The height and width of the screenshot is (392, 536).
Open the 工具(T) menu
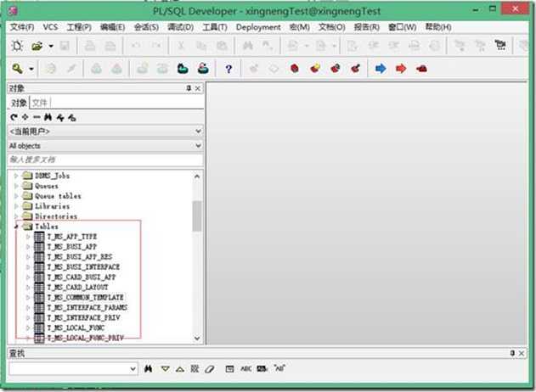215,27
